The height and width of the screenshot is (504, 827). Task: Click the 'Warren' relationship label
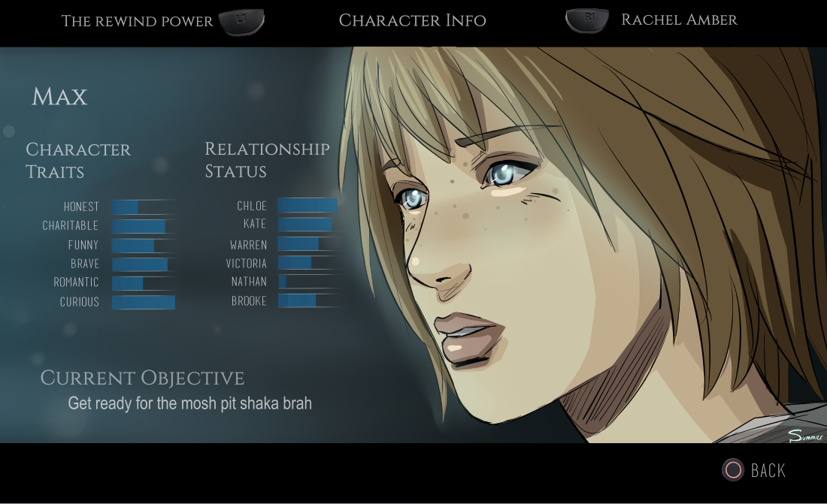(248, 245)
